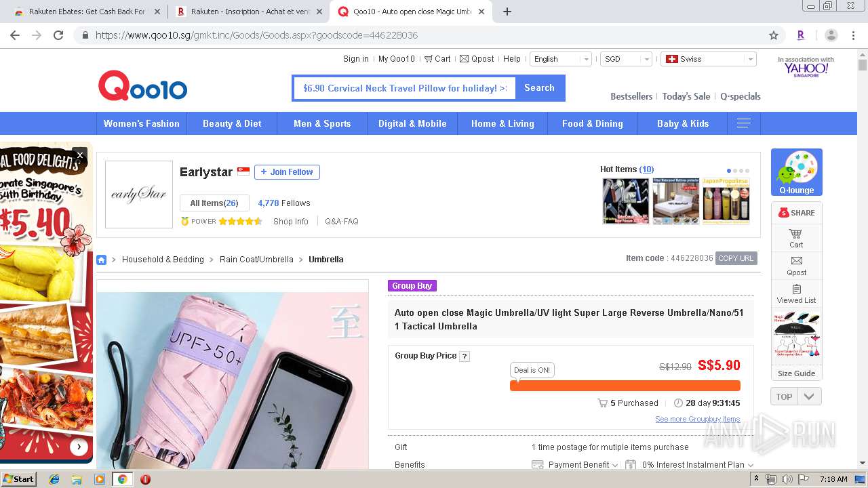Expand Payment Benefit dropdown
The height and width of the screenshot is (488, 868).
(575, 465)
